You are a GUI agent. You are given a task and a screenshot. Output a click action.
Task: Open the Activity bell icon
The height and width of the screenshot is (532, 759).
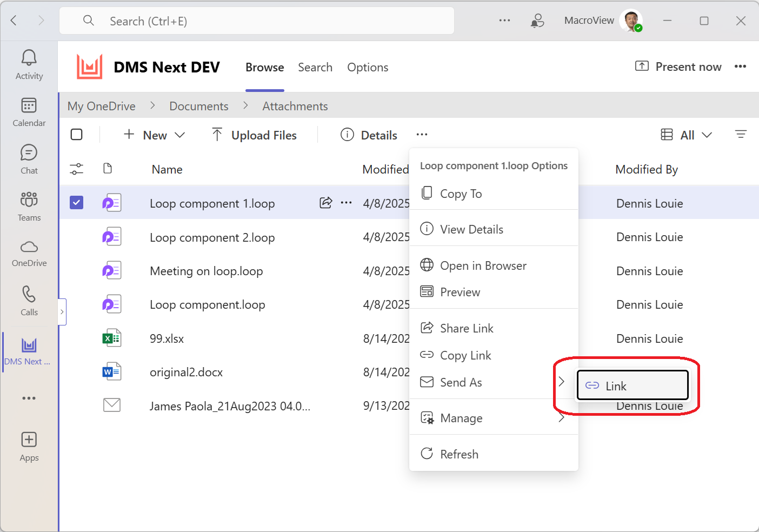[29, 57]
